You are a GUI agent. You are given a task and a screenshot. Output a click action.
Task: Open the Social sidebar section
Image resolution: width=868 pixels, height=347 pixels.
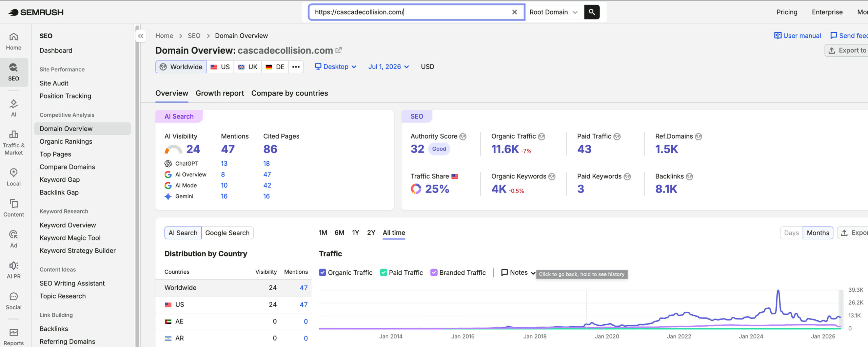point(14,301)
